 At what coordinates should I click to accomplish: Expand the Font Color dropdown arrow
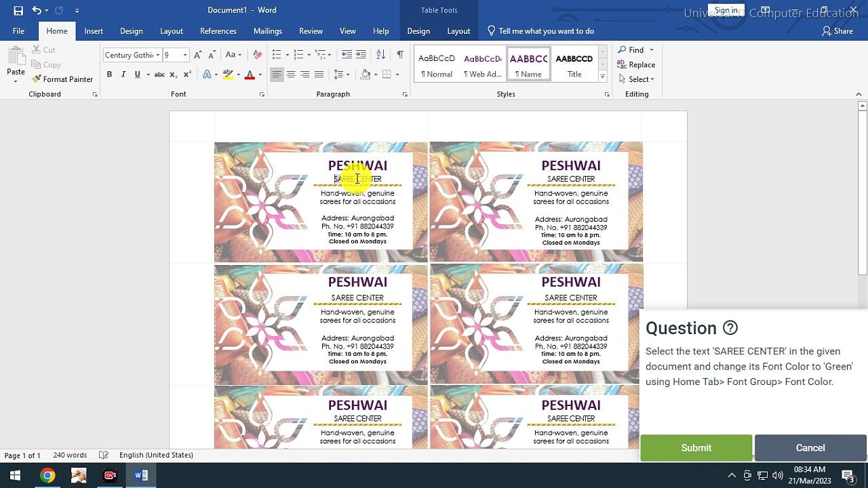[260, 75]
